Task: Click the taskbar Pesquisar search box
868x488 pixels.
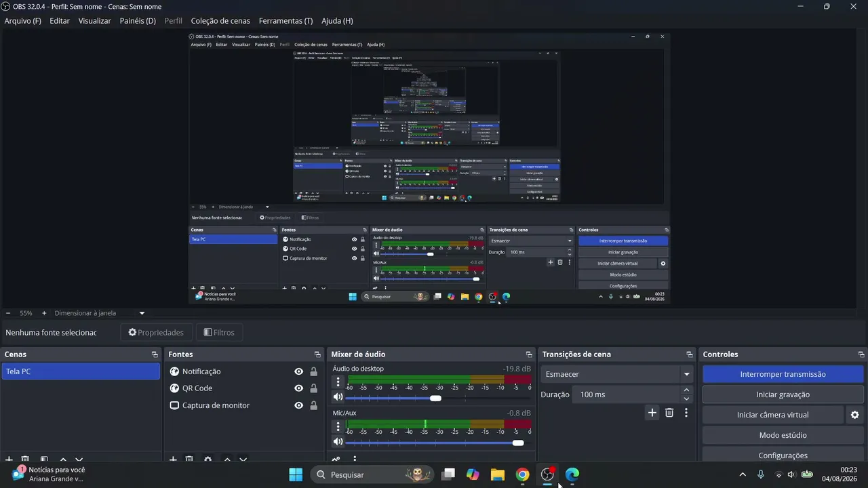Action: 372,474
